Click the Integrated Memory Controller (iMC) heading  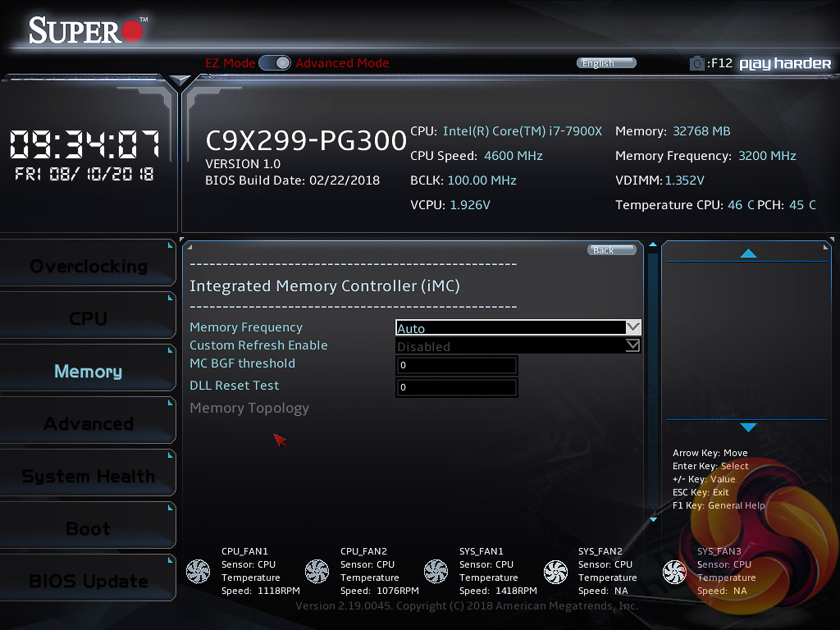[325, 286]
